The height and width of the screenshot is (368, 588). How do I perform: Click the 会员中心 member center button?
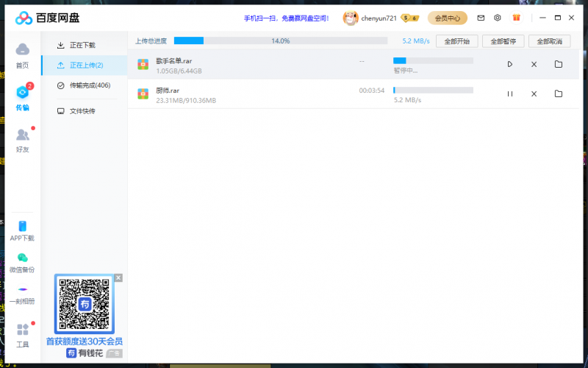pos(448,18)
